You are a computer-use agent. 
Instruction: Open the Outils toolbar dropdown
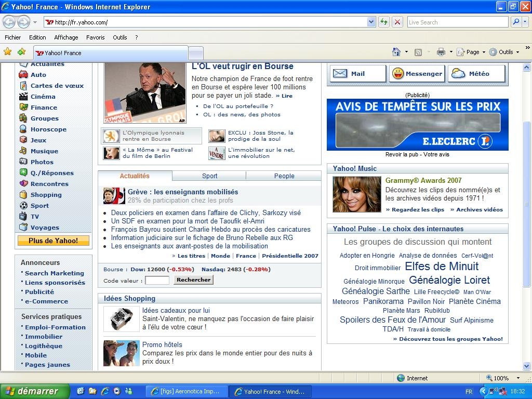504,52
